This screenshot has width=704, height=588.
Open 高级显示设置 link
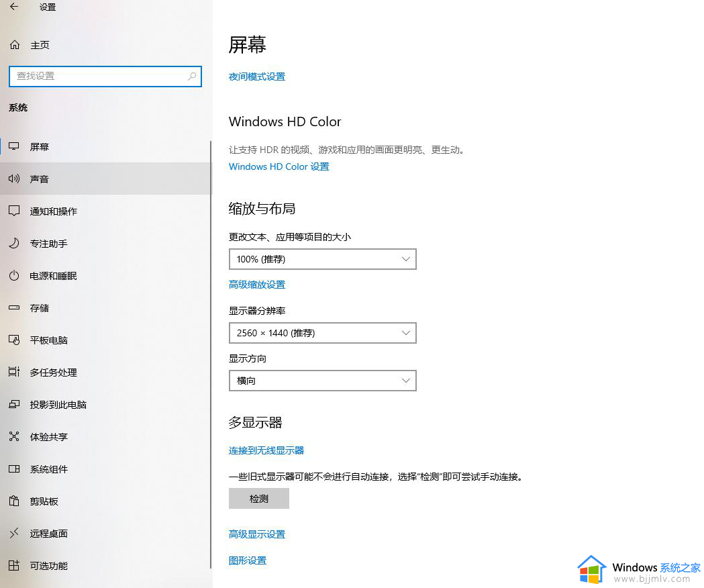point(257,534)
